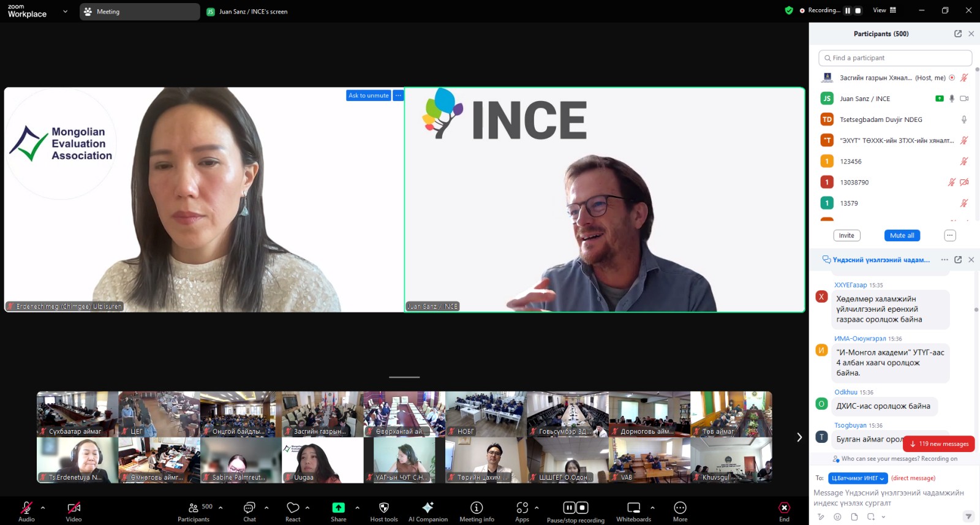Select the Meeting tab at top
Image resolution: width=980 pixels, height=525 pixels.
139,12
